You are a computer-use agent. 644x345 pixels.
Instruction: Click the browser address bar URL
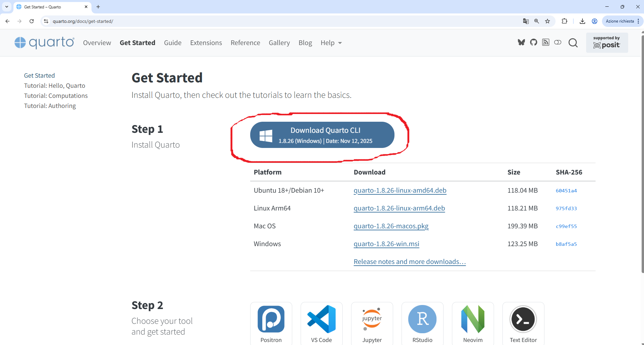click(83, 21)
